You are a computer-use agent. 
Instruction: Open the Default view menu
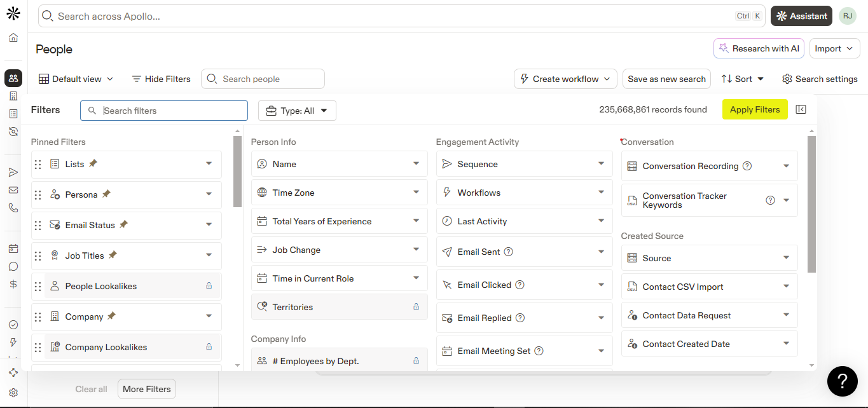pos(75,78)
